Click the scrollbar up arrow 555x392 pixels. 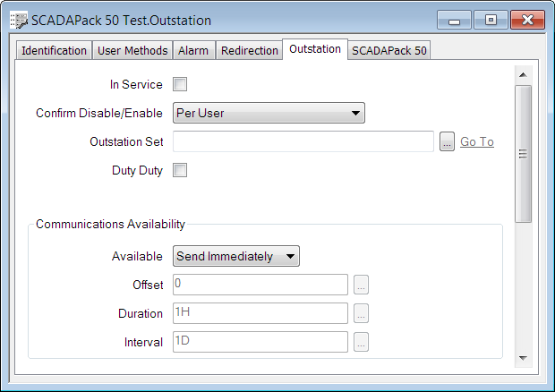tap(524, 72)
